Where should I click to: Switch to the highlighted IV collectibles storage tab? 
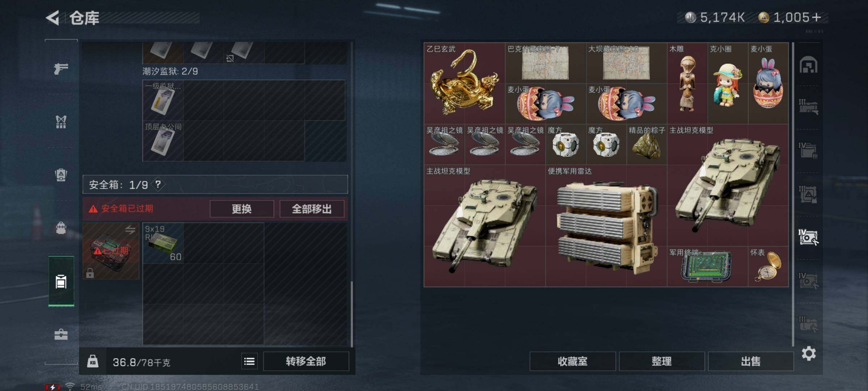(808, 237)
